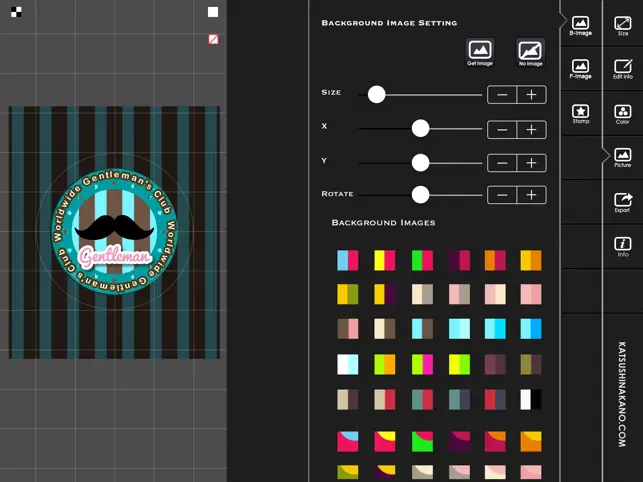
Task: Select the red and navy striped background
Action: pos(495,400)
